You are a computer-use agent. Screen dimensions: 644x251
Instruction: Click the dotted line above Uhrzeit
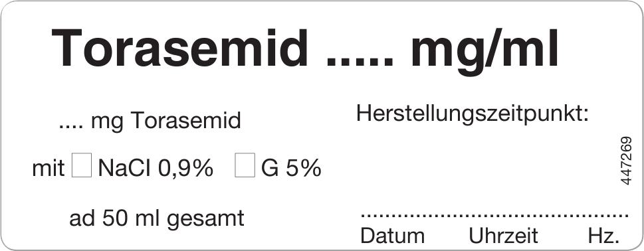[x=503, y=215]
